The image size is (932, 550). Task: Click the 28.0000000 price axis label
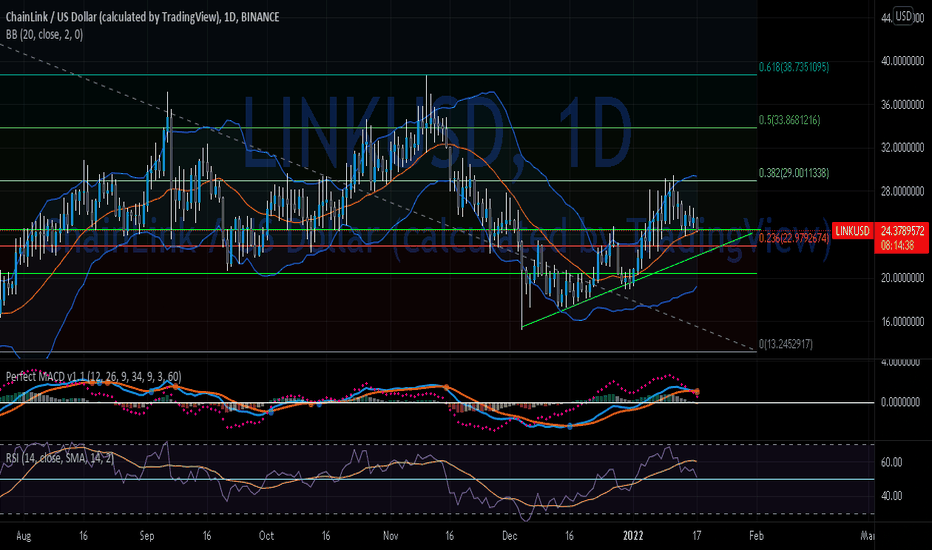[902, 191]
